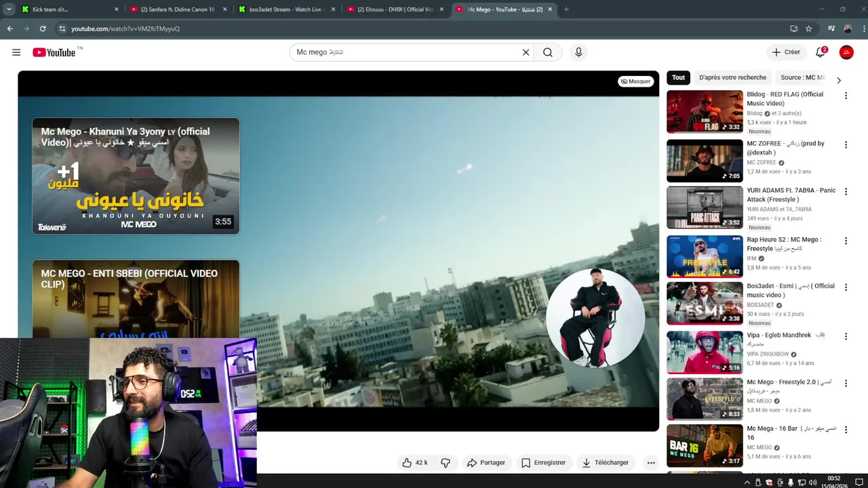The width and height of the screenshot is (868, 488).
Task: Open the menu for Mc Mega 16 Bar
Action: point(846,430)
